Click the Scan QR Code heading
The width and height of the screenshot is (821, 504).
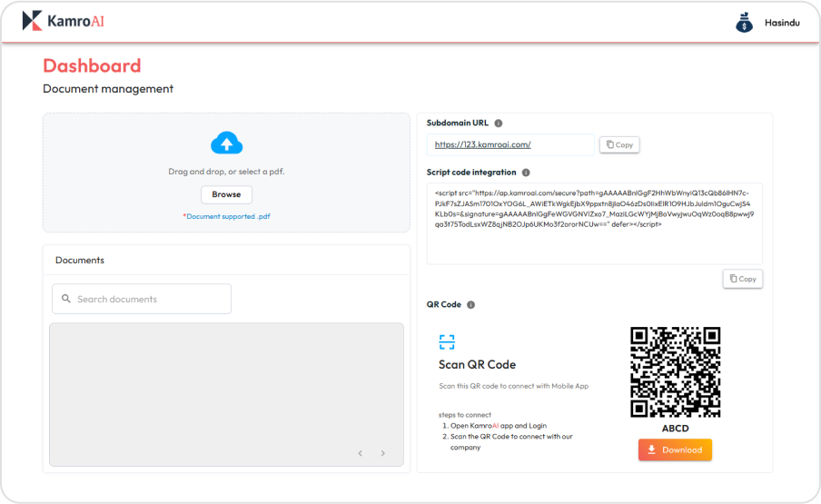click(477, 365)
